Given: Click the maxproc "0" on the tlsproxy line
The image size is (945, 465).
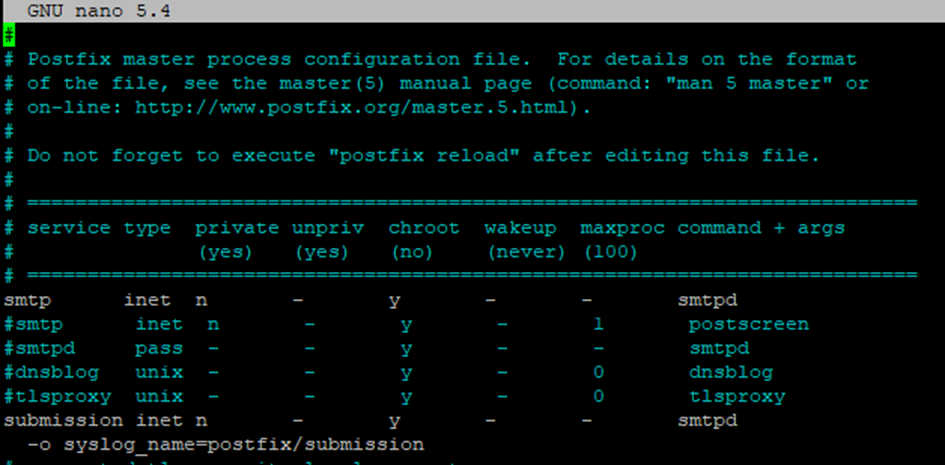Looking at the screenshot, I should [x=598, y=397].
